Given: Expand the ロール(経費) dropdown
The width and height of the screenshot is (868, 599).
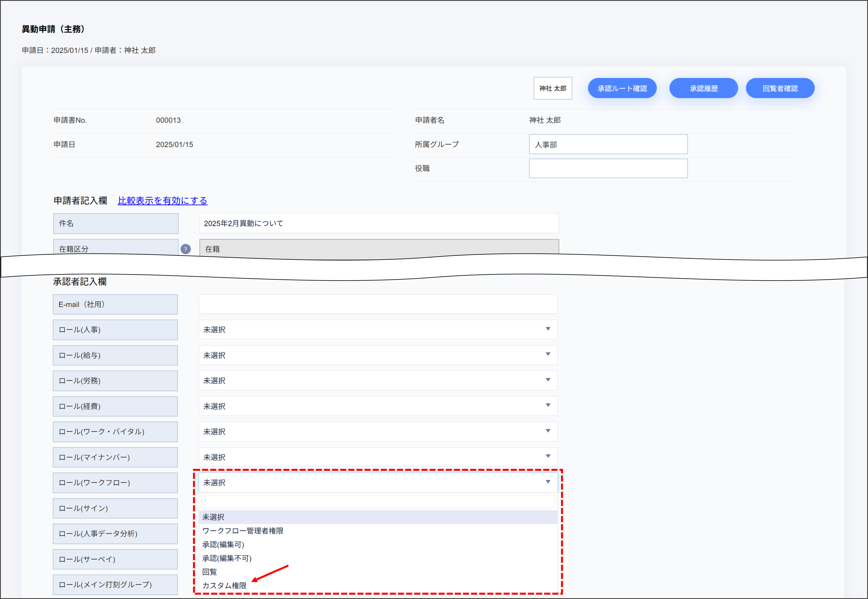Looking at the screenshot, I should 377,406.
